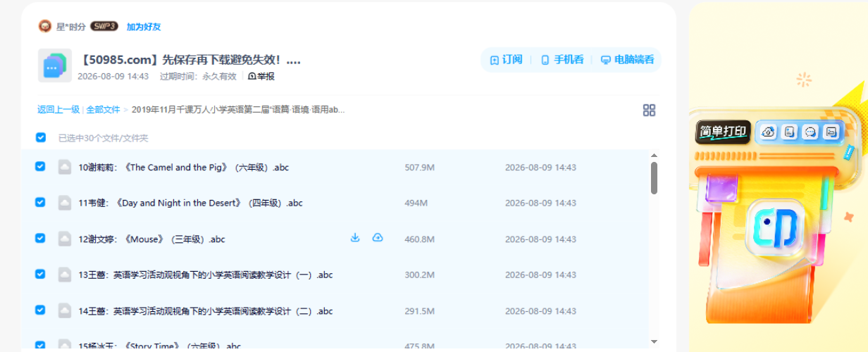Click the file list scrollbar thumb
Image resolution: width=868 pixels, height=352 pixels.
654,178
